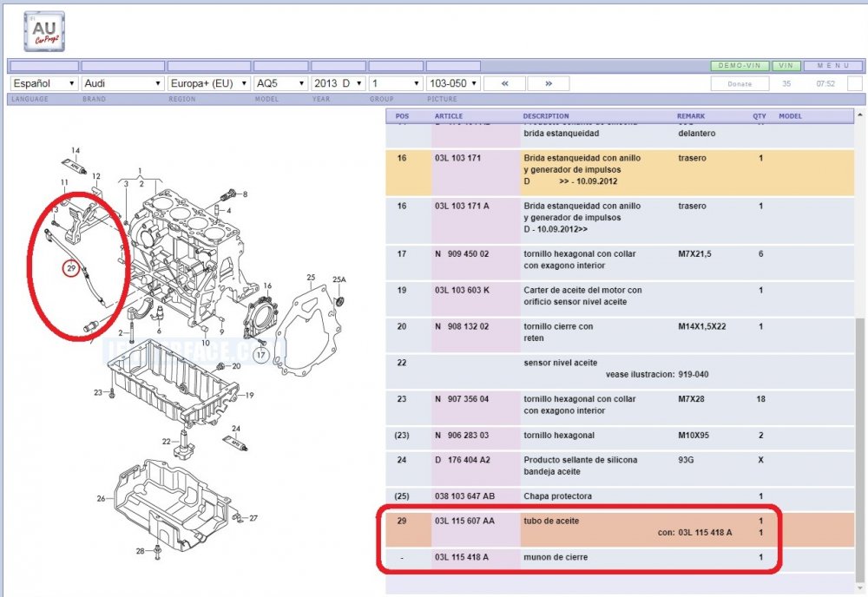Screen dimensions: 868x597
Task: Click the QTY column header
Action: (759, 116)
